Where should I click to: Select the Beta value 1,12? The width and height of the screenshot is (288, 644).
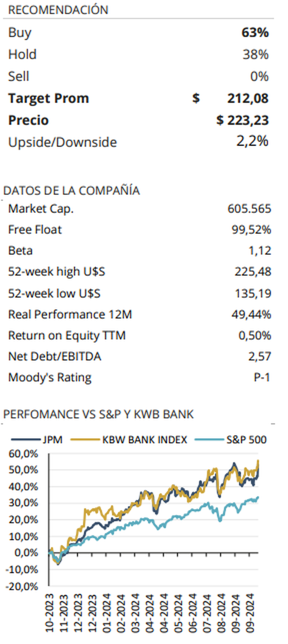260,251
